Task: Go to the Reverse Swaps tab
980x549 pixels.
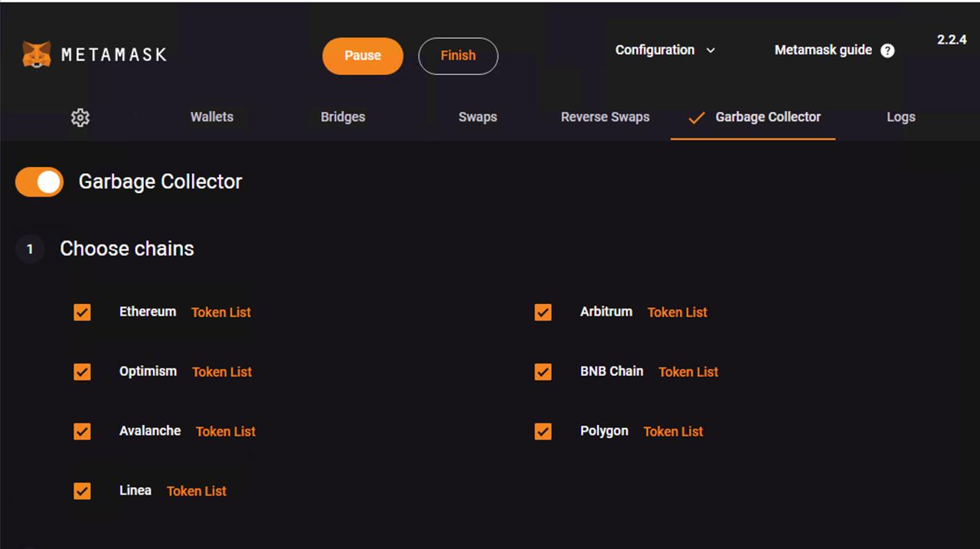Action: (605, 117)
